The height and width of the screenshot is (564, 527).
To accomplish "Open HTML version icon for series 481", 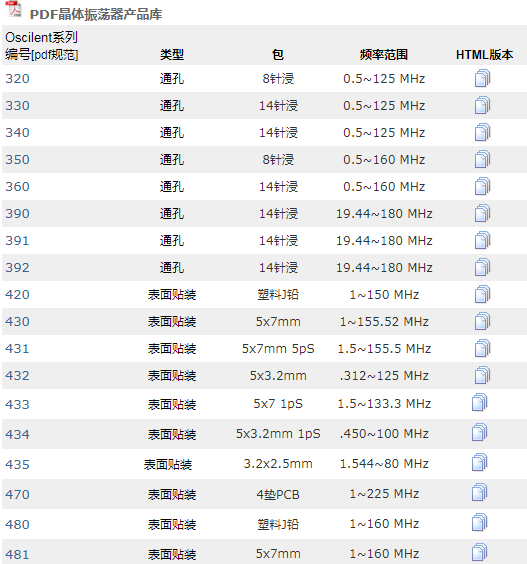I will pos(480,552).
